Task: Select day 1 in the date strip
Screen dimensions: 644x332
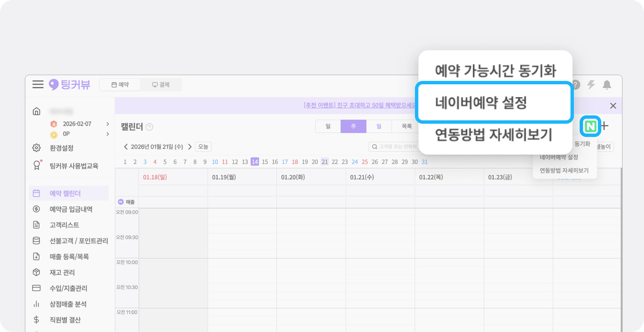Action: click(125, 162)
